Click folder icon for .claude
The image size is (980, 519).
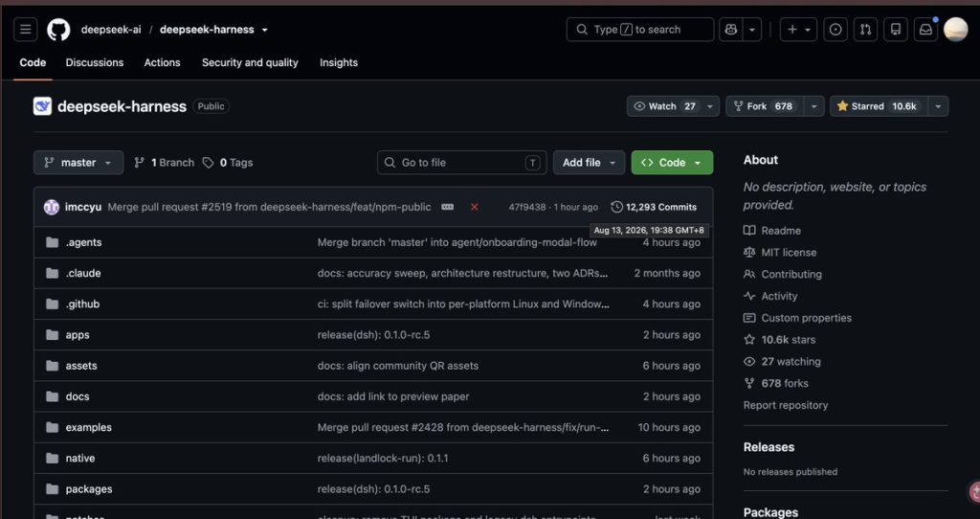click(53, 273)
